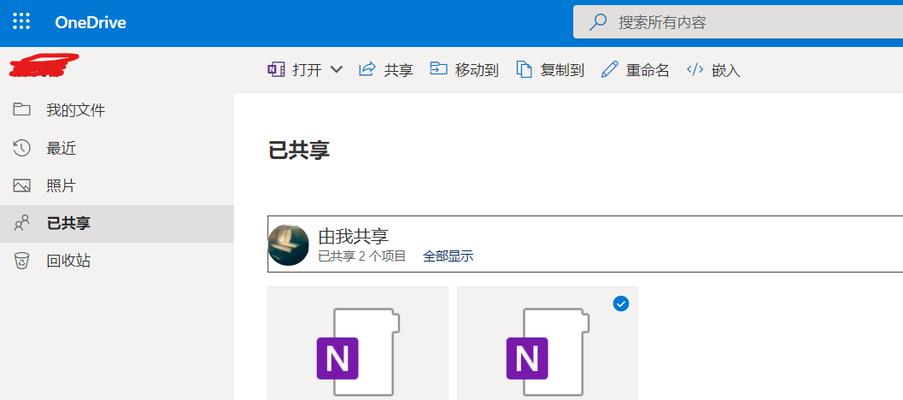Click the 嵌入 code brackets icon

[x=695, y=70]
